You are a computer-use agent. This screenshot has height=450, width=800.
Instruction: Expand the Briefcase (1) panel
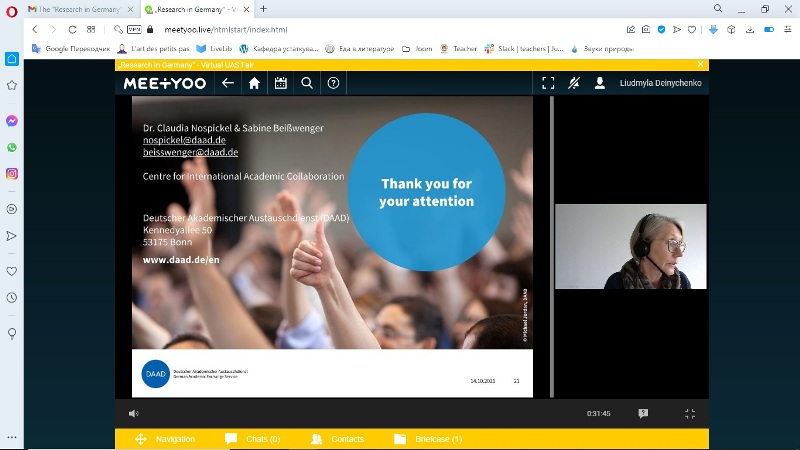point(428,439)
